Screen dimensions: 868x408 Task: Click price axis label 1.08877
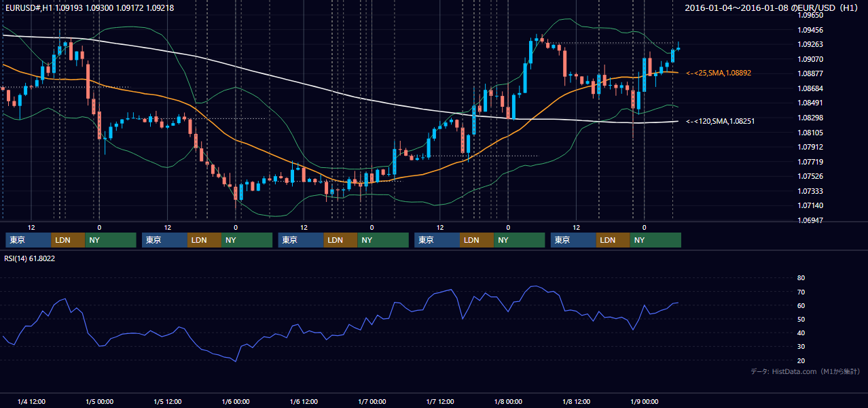tap(810, 74)
